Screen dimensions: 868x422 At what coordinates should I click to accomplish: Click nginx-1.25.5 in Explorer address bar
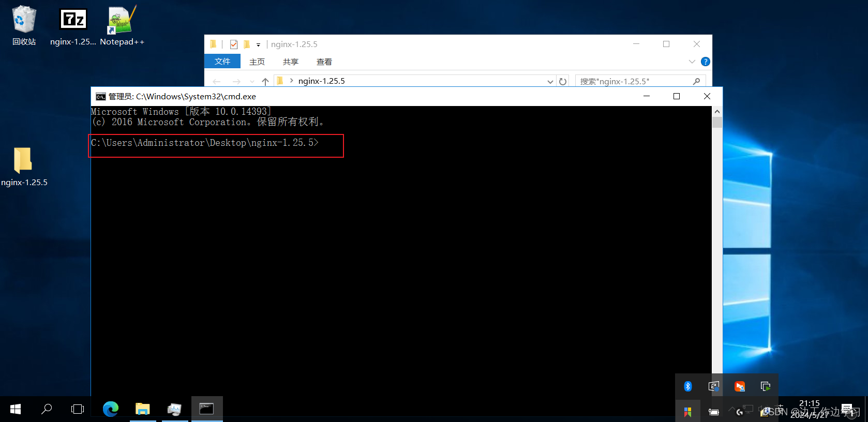coord(322,81)
